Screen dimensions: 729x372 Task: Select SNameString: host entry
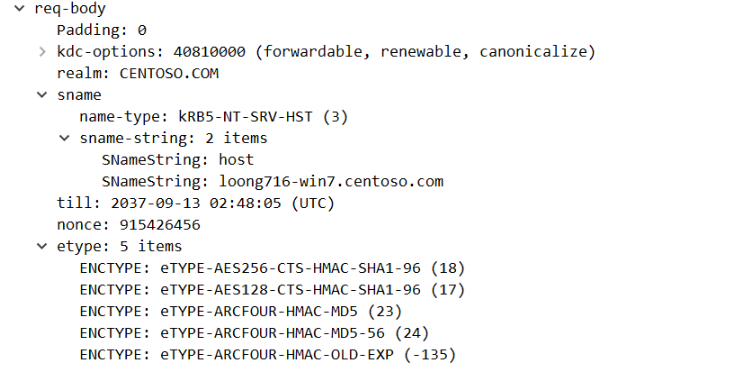(x=178, y=159)
